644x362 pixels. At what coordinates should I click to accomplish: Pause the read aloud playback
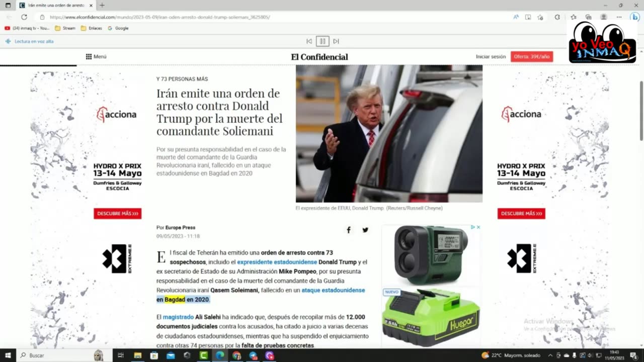(323, 41)
